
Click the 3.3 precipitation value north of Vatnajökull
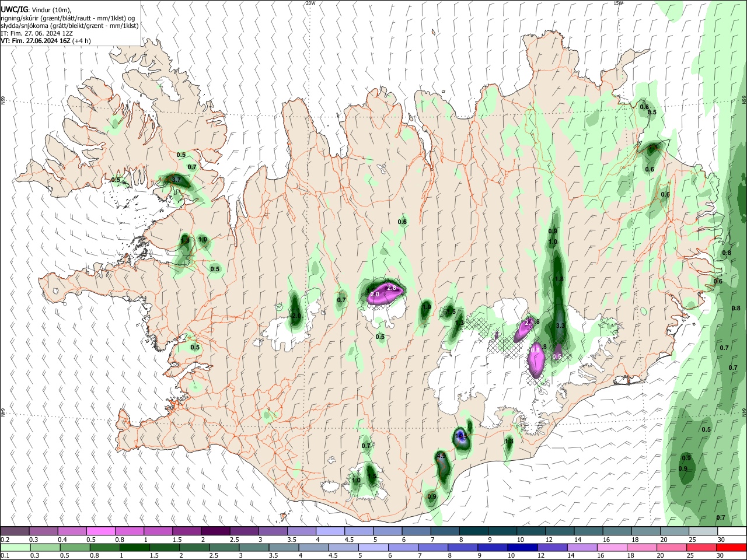[561, 325]
